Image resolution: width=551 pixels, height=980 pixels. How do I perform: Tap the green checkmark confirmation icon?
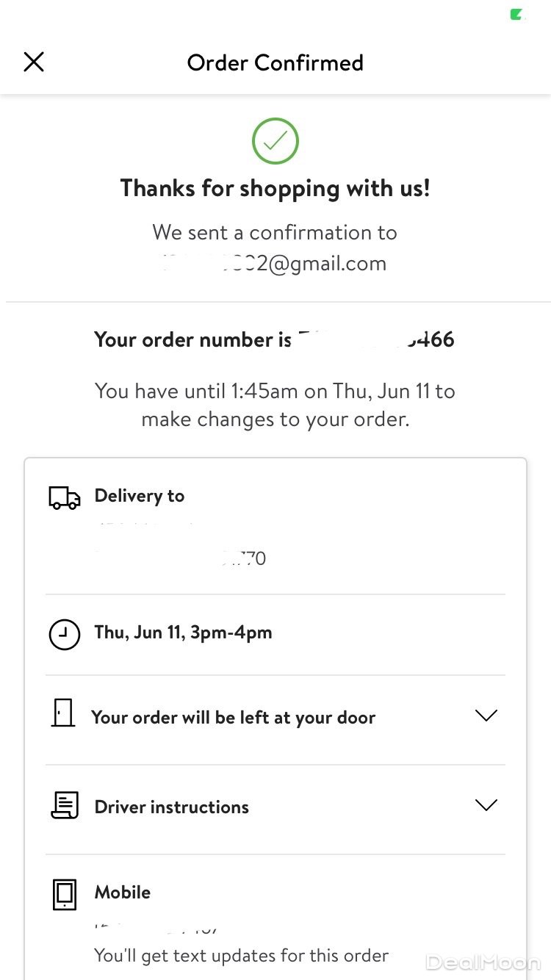[275, 141]
